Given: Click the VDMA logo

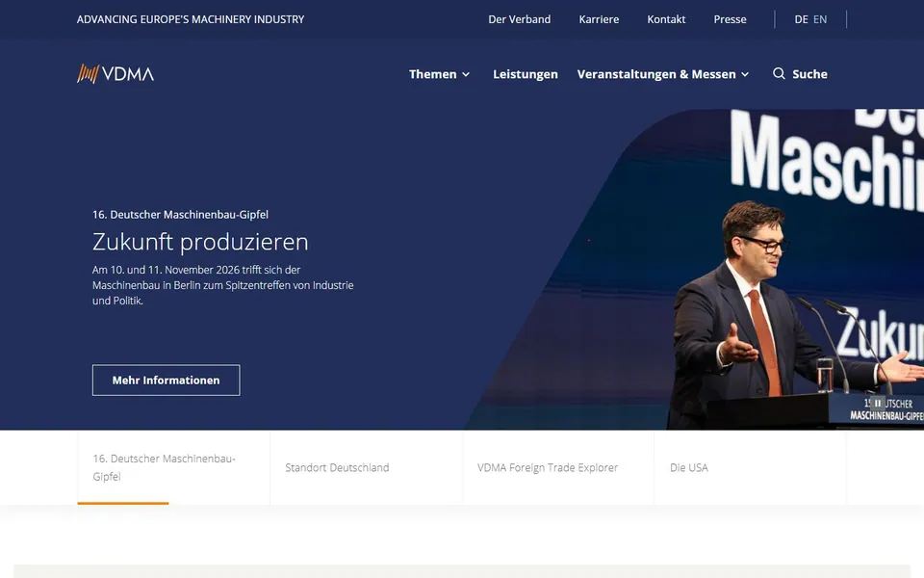Looking at the screenshot, I should (115, 74).
